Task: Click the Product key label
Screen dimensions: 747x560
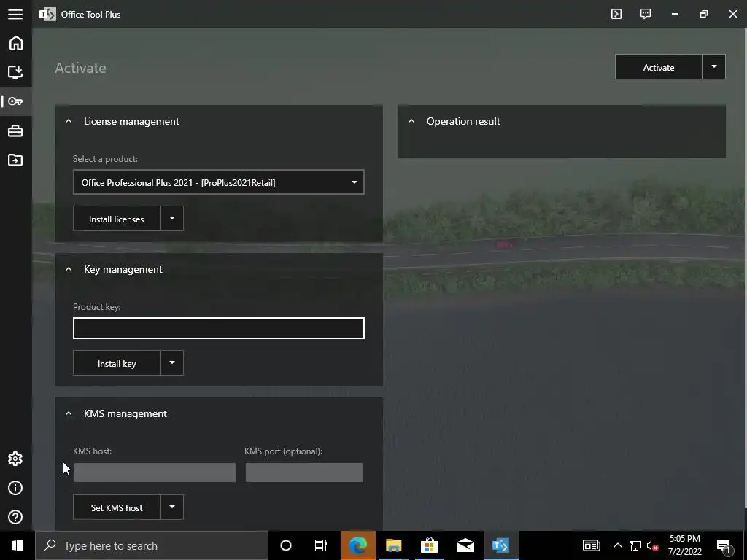Action: [97, 307]
